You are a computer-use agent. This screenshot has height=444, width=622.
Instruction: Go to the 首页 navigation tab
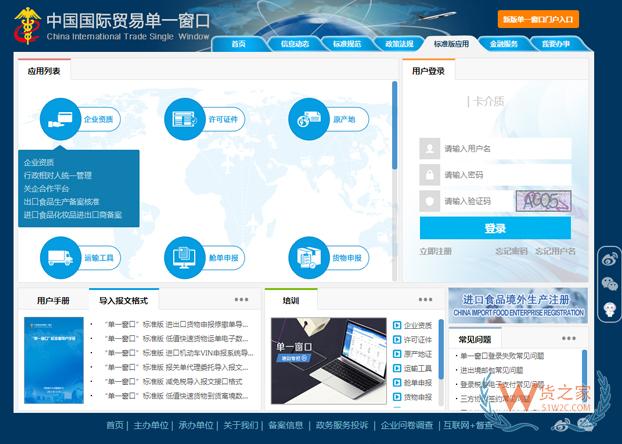(238, 44)
